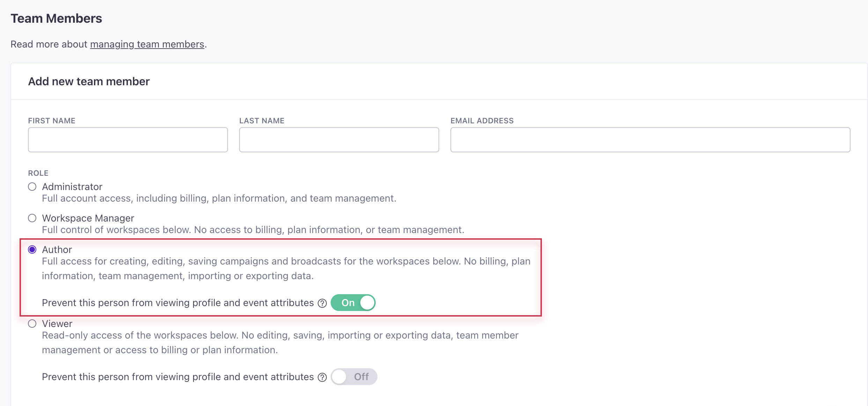Click the 'Workspace Manager' role label
The image size is (868, 406).
click(88, 218)
